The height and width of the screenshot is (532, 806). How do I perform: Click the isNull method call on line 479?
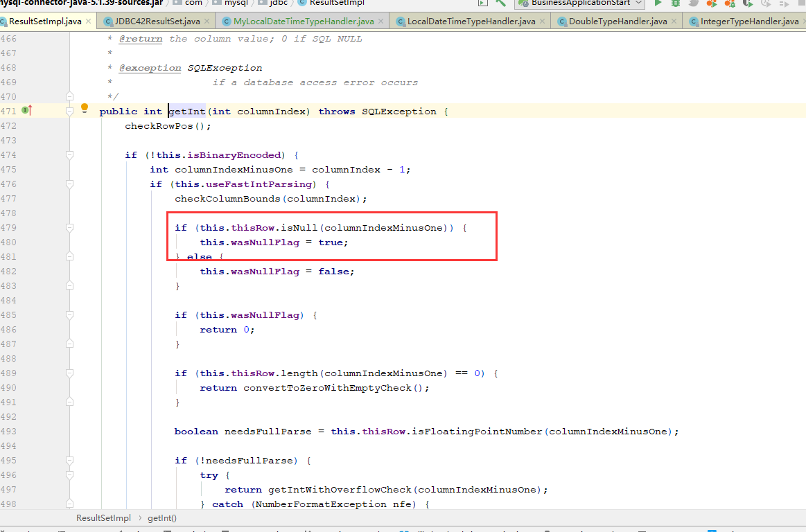(299, 228)
